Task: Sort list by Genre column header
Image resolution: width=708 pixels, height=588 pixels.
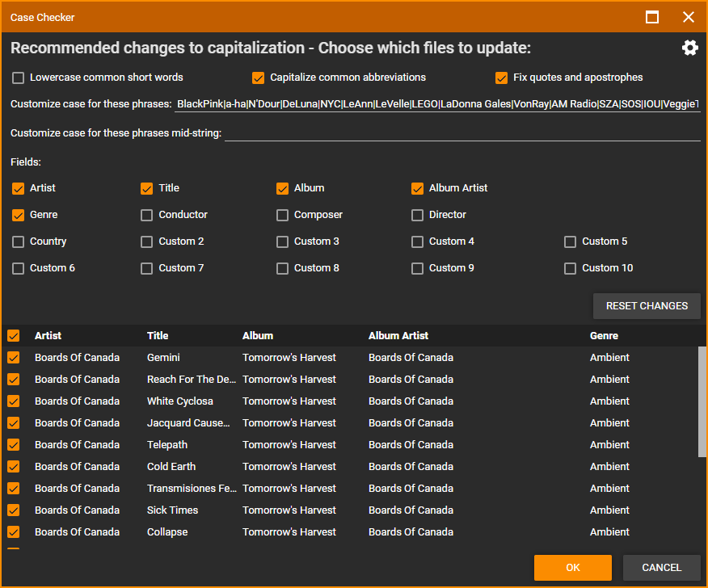Action: coord(604,336)
